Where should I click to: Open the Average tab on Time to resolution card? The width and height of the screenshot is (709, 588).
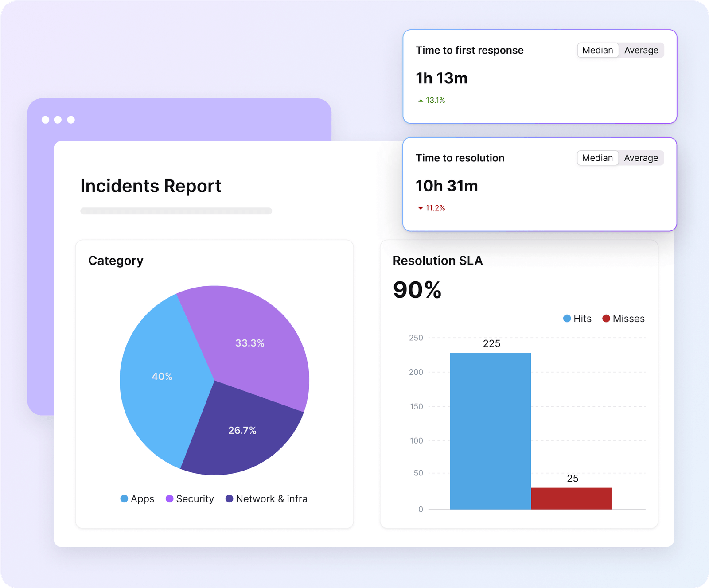point(641,158)
